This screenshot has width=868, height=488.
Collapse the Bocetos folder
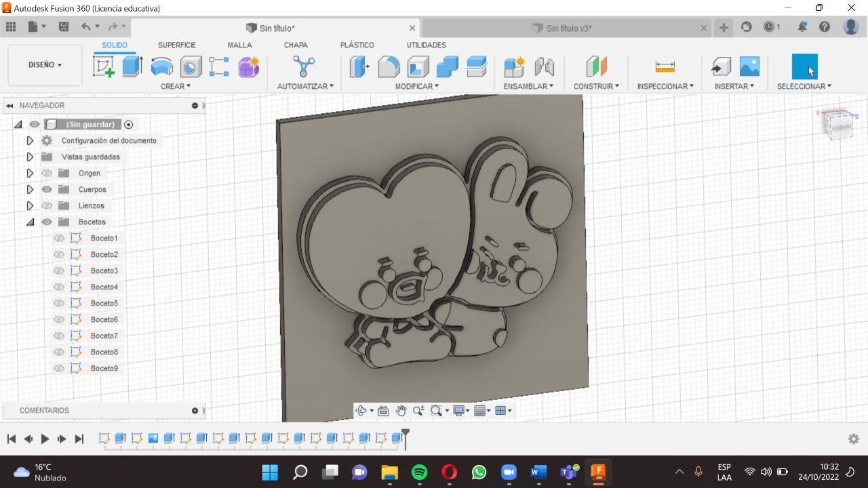[x=30, y=222]
